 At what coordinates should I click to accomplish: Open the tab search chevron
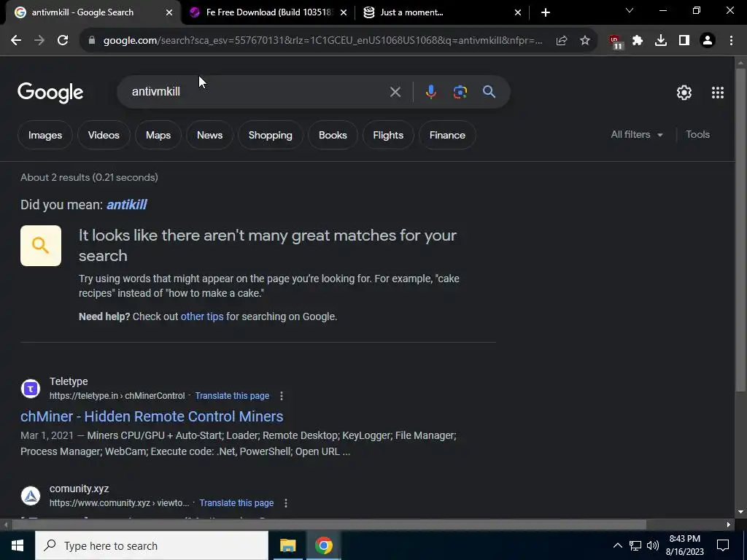click(630, 10)
